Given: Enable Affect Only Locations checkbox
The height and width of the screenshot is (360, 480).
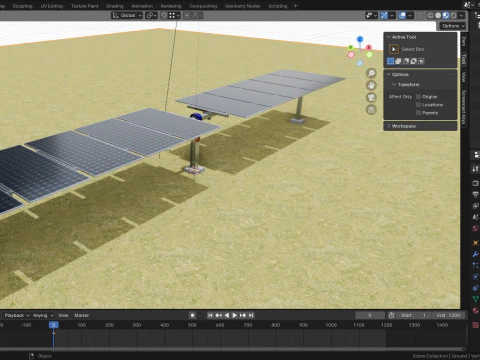Looking at the screenshot, I should pos(419,105).
